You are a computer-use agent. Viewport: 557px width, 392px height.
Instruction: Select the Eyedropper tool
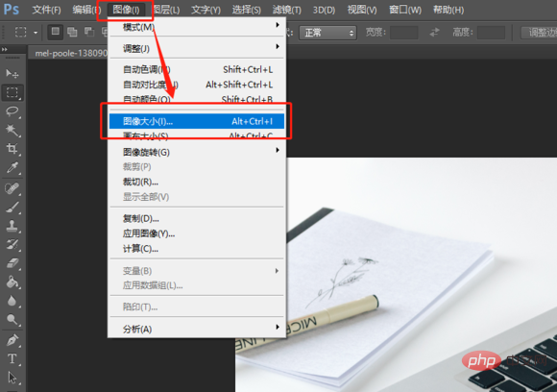click(x=12, y=167)
